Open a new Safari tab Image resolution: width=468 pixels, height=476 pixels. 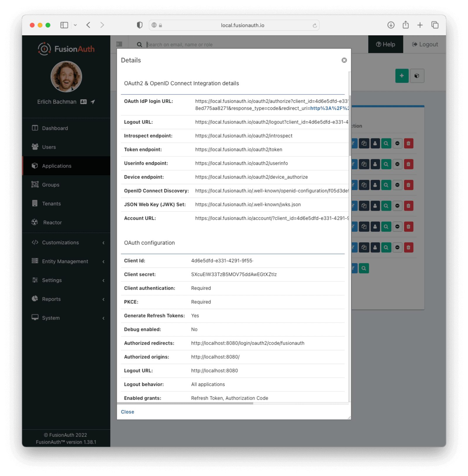click(x=420, y=25)
